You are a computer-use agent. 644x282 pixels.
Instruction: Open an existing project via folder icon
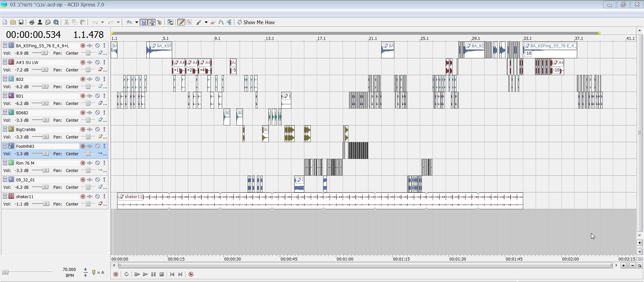(13, 22)
